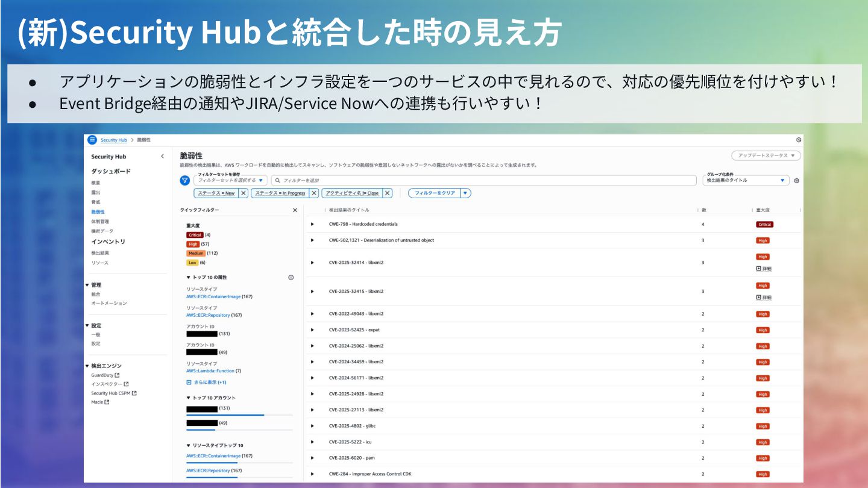
Task: Expand the CVE-2023-52425 expat row
Action: point(312,330)
